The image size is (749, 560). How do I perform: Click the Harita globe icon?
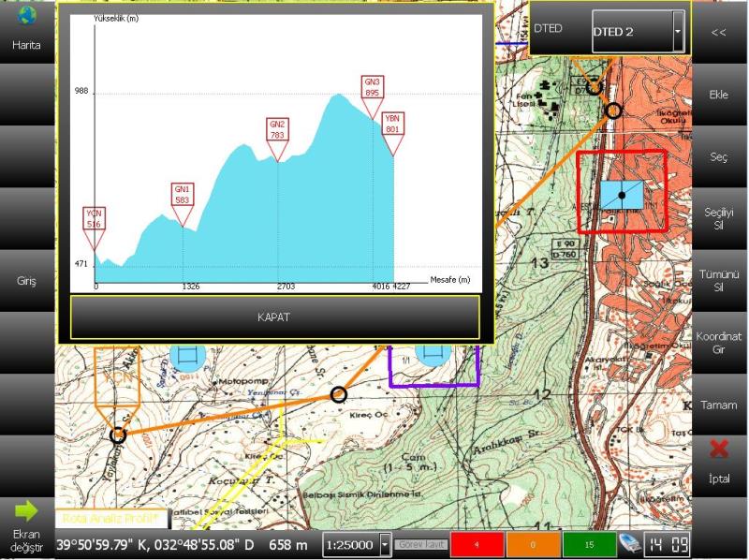(26, 17)
